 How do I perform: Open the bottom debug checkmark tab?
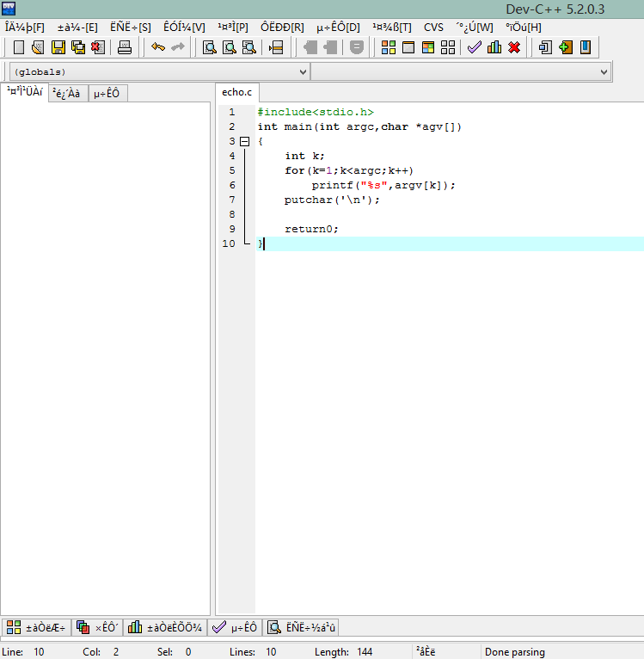click(235, 627)
